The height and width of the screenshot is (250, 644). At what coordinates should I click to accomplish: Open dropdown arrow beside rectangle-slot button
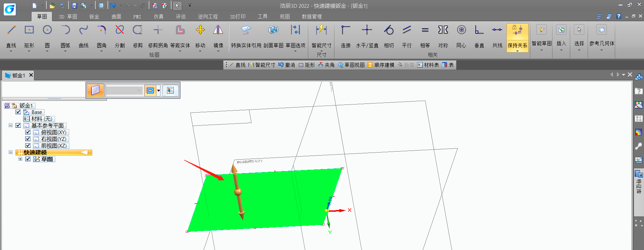click(x=159, y=90)
